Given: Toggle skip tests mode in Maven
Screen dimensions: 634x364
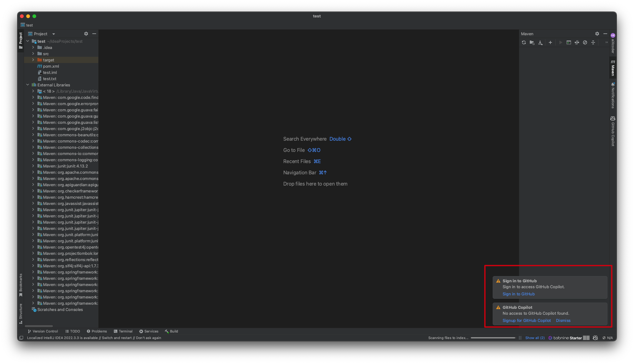Looking at the screenshot, I should [x=585, y=42].
